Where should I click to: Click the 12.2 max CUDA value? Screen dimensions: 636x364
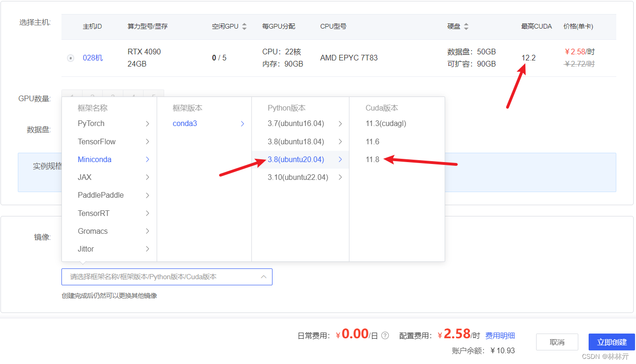(x=528, y=58)
